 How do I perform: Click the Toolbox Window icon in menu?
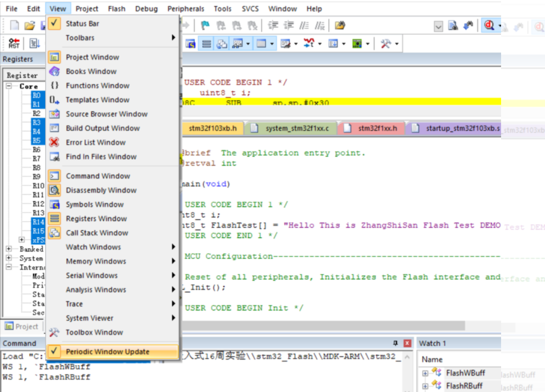54,332
